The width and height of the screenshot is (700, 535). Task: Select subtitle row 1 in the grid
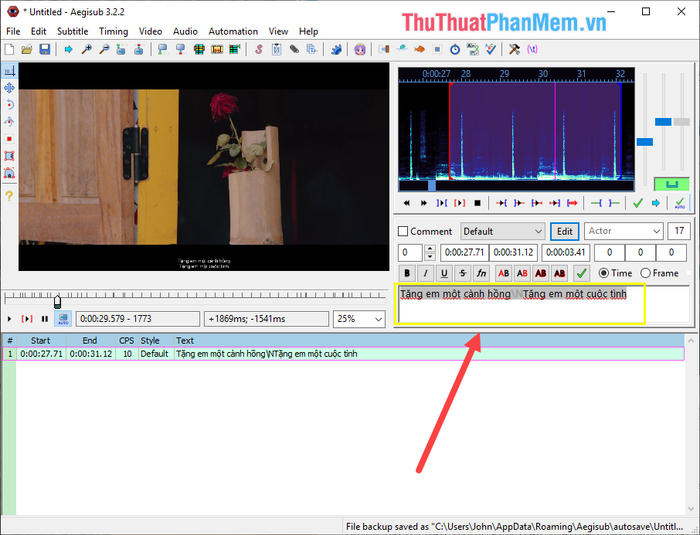point(343,354)
